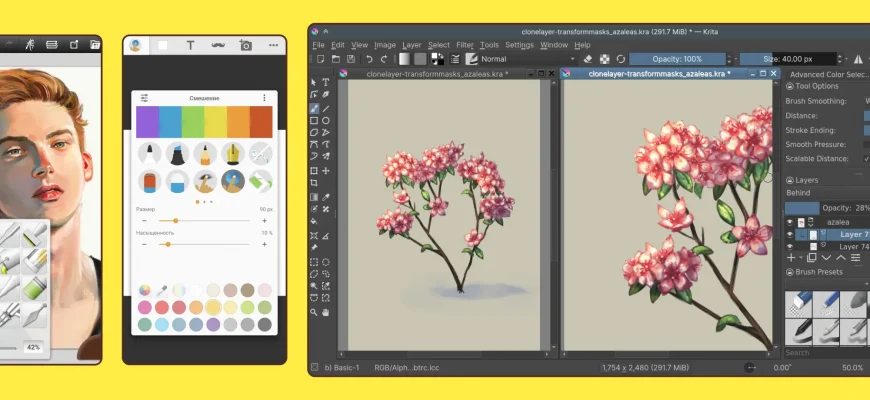Collapse the Brush Presets panel
This screenshot has height=400, width=870.
(789, 272)
